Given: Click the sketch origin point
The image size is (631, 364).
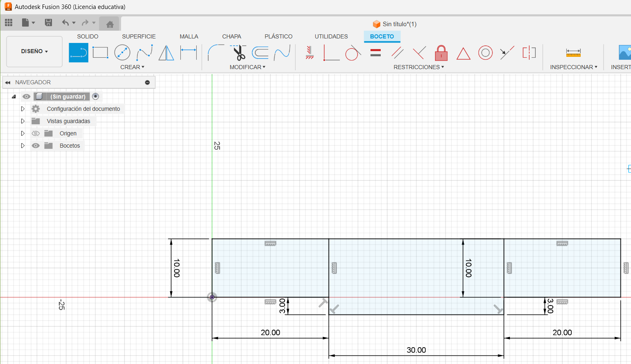Looking at the screenshot, I should pyautogui.click(x=212, y=297).
